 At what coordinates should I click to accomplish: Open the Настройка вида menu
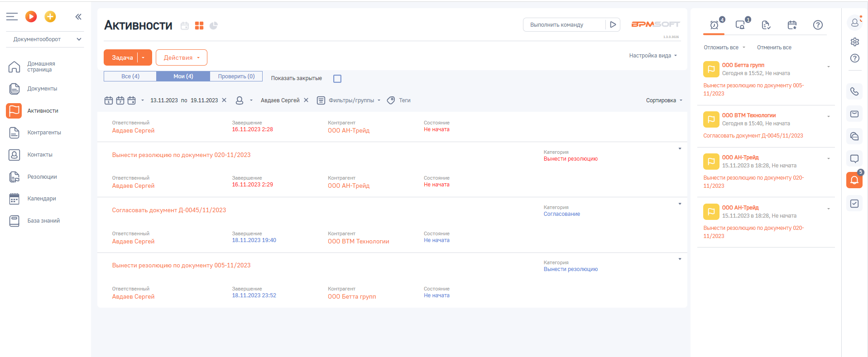point(653,56)
